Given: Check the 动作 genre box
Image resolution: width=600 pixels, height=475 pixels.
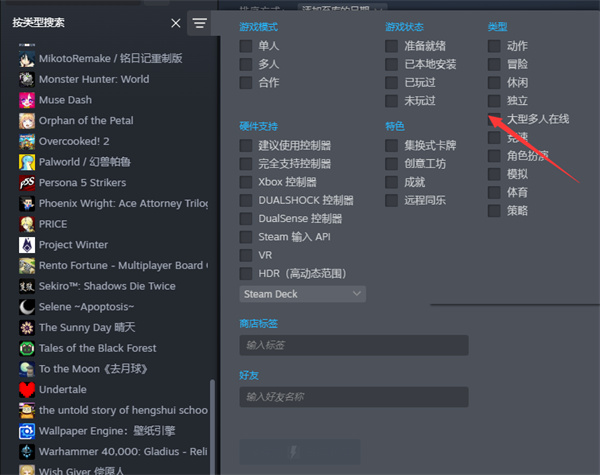Looking at the screenshot, I should 494,46.
